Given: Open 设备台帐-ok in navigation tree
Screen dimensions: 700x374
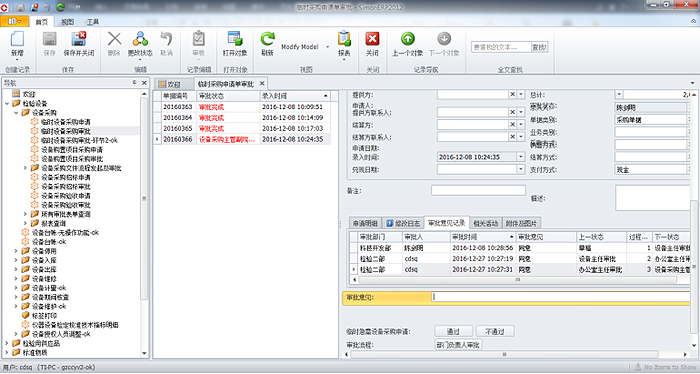Looking at the screenshot, I should coord(49,241).
